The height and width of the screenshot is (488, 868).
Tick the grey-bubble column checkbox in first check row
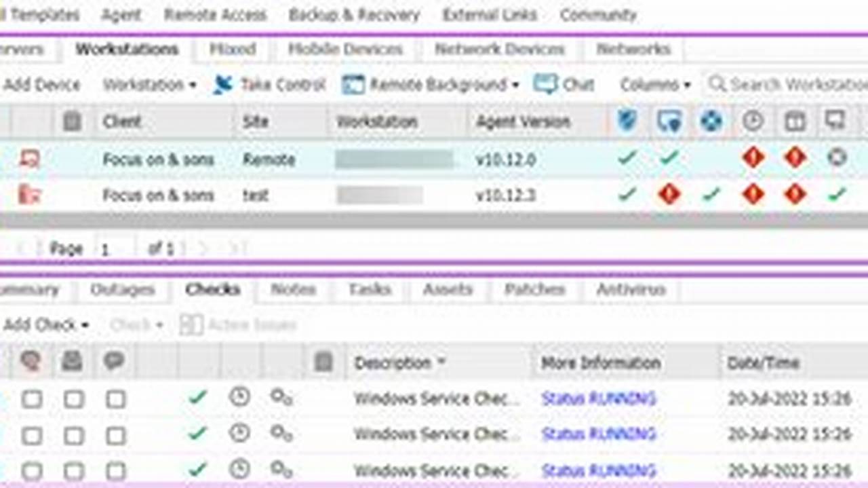[x=115, y=398]
